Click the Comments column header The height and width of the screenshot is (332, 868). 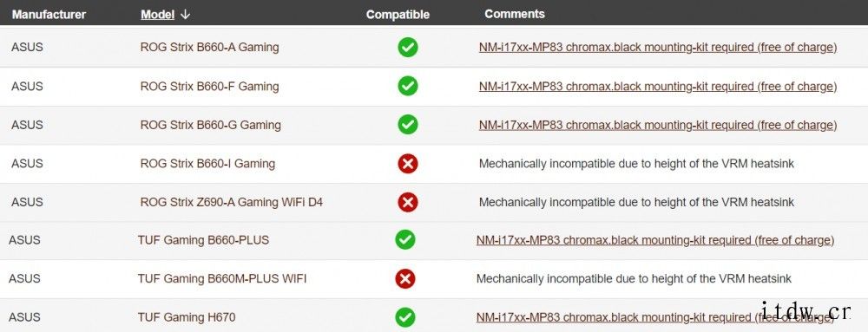[514, 15]
